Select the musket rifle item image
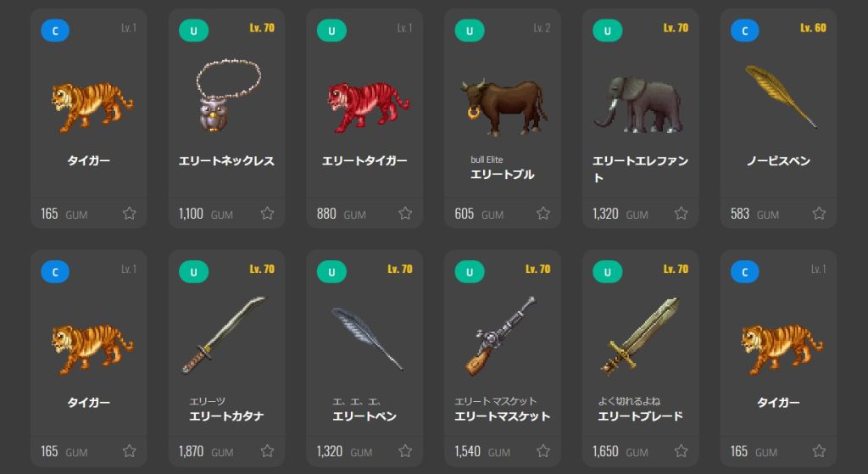The image size is (868, 474). tap(500, 336)
